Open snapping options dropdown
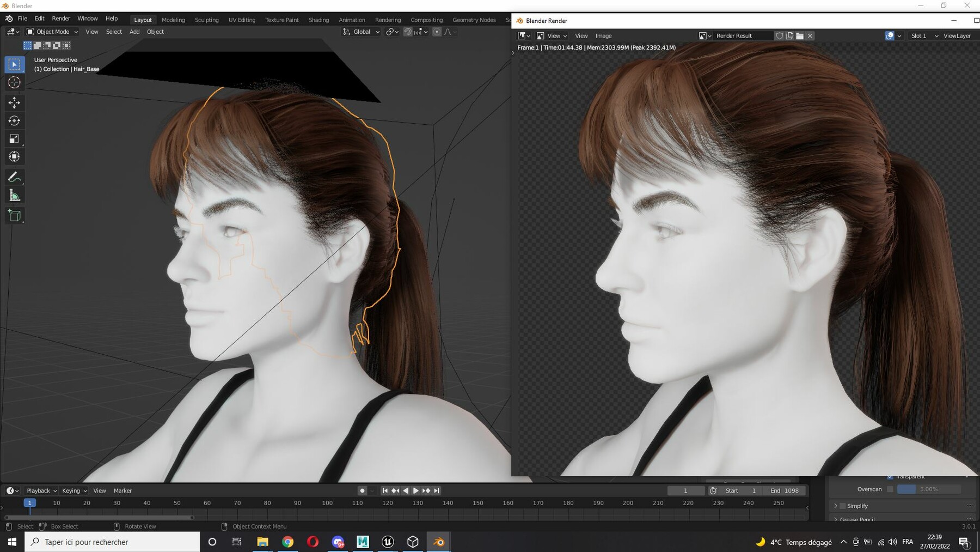980x552 pixels. [x=421, y=32]
